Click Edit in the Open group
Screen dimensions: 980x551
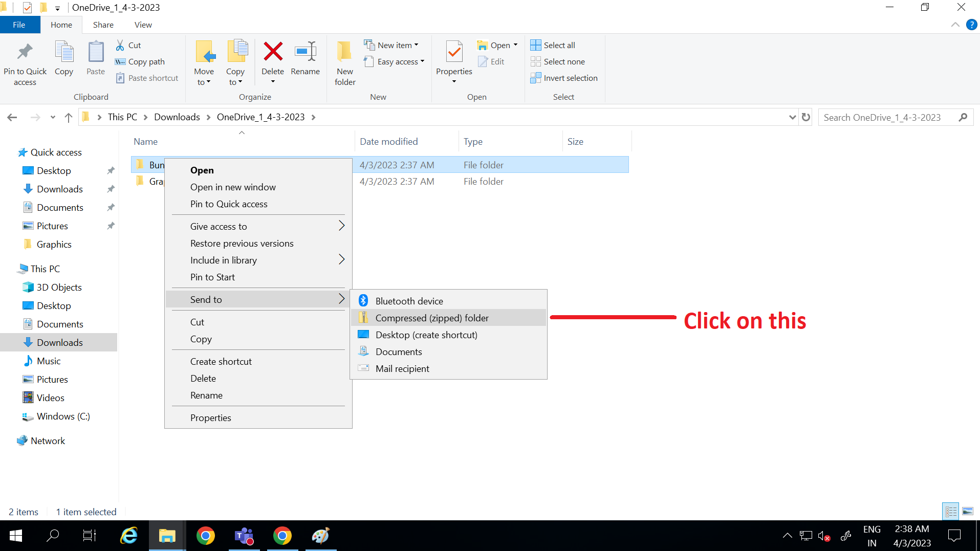point(491,61)
